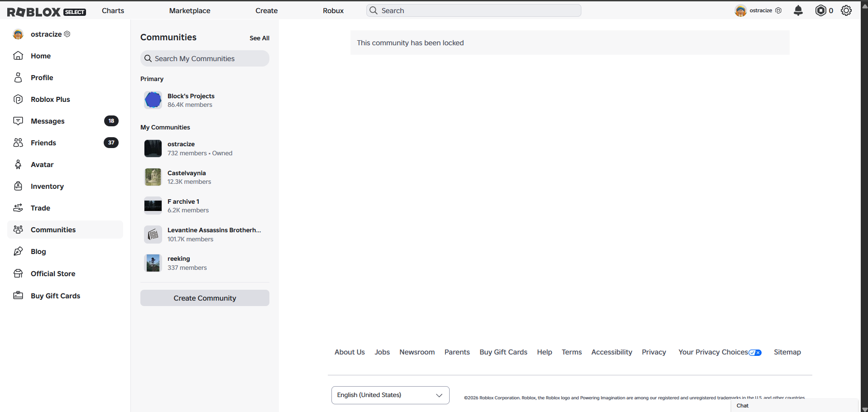Click the 18 unread messages badge
Image resolution: width=868 pixels, height=412 pixels.
[x=111, y=121]
